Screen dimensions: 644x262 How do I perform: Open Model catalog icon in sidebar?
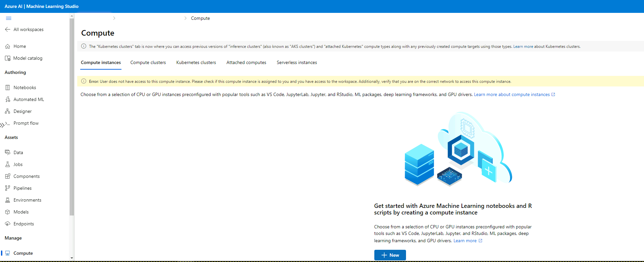pyautogui.click(x=8, y=58)
